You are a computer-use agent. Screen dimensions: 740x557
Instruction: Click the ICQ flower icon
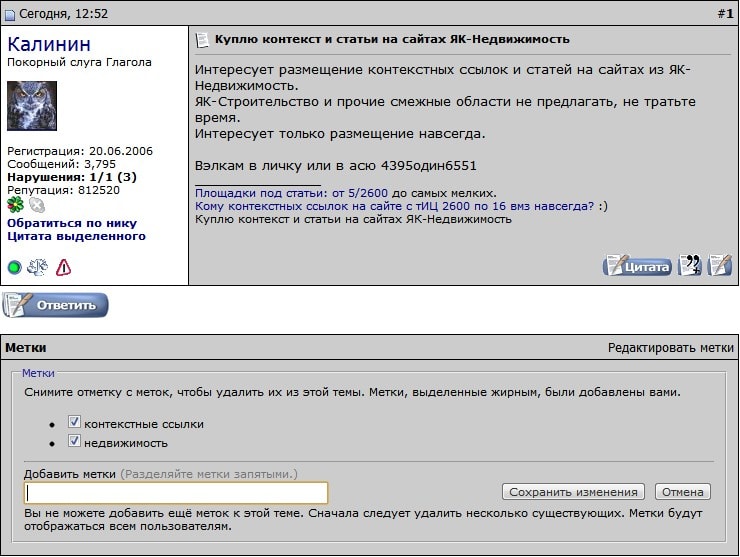pyautogui.click(x=15, y=205)
